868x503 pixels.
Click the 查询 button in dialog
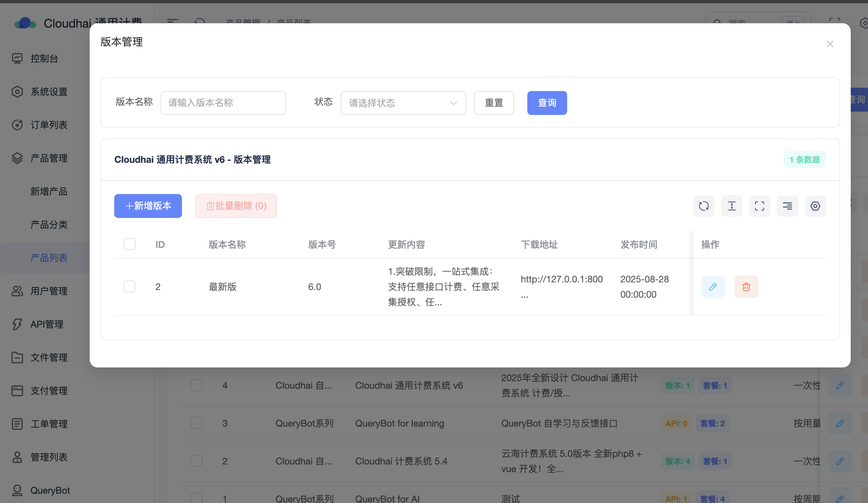tap(547, 103)
